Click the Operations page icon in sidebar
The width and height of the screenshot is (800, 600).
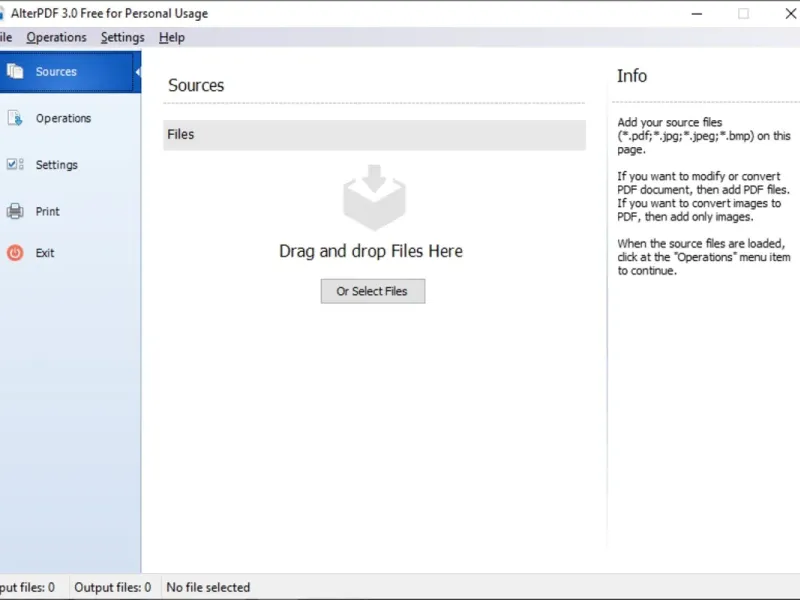point(15,118)
